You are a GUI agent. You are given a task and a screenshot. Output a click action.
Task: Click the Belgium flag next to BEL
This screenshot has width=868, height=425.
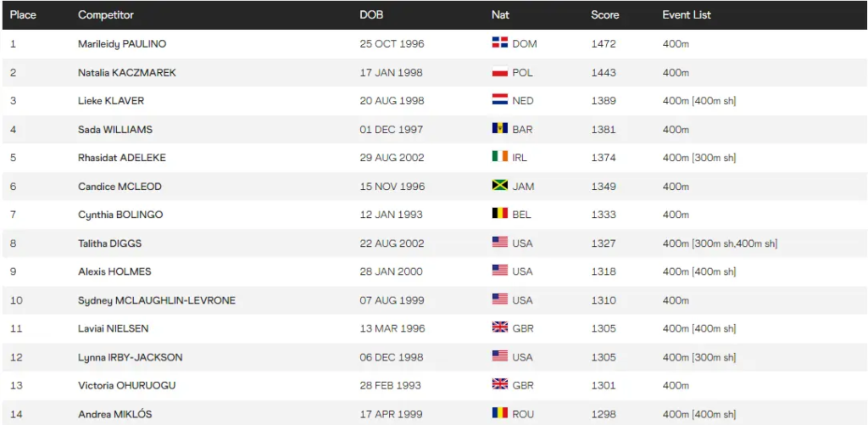coord(500,214)
